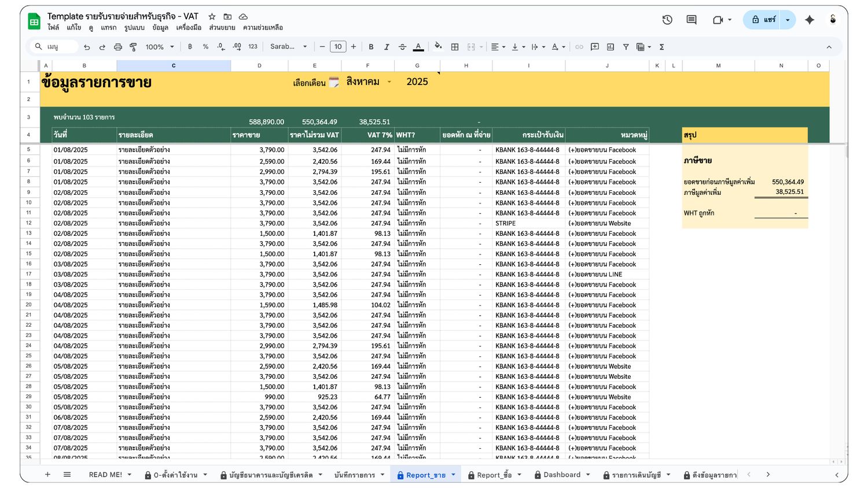This screenshot has height=488, width=868.
Task: Open version history clock icon
Action: tap(667, 20)
